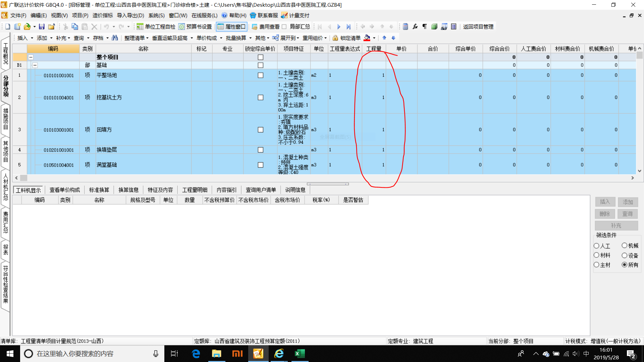This screenshot has width=644, height=362.
Task: Check lock price box for 换填垫层 row
Action: point(261,150)
